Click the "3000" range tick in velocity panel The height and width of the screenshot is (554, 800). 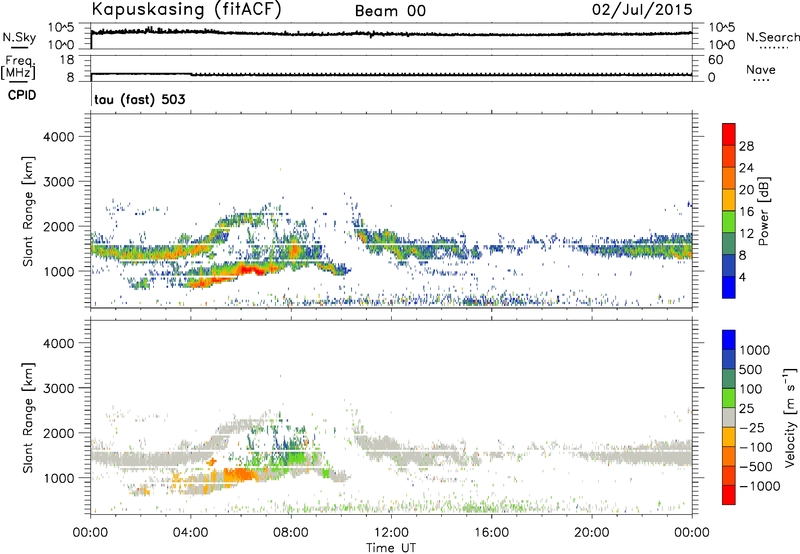pos(59,388)
